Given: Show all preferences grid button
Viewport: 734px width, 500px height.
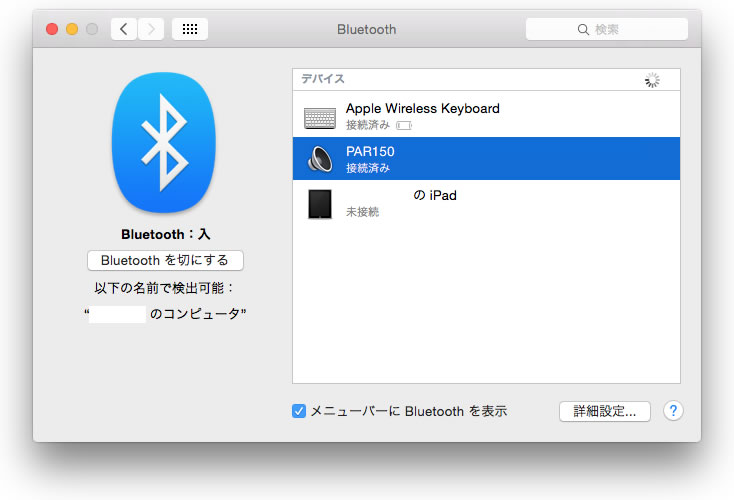Looking at the screenshot, I should coord(190,29).
